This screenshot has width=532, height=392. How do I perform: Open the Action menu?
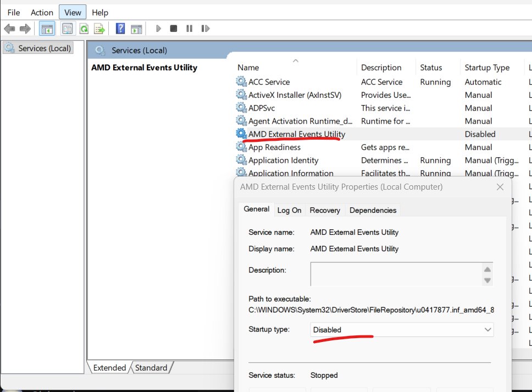(42, 13)
